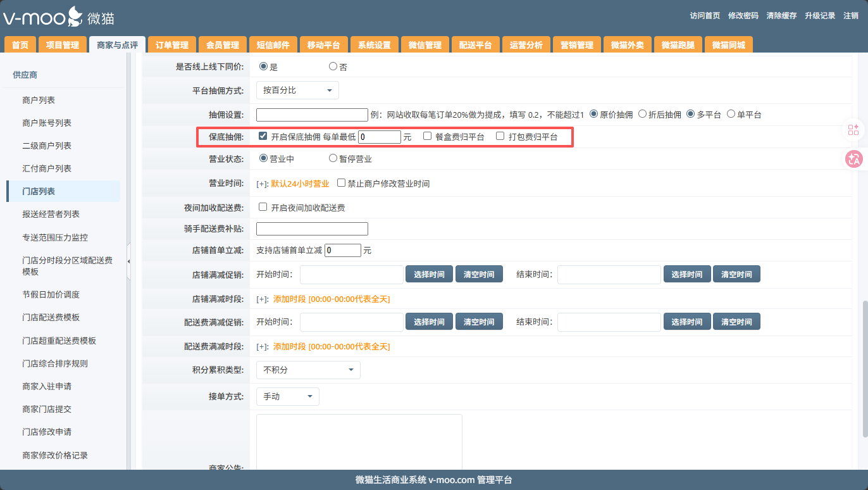868x490 pixels.
Task: Open the floating apps grid icon
Action: [853, 130]
